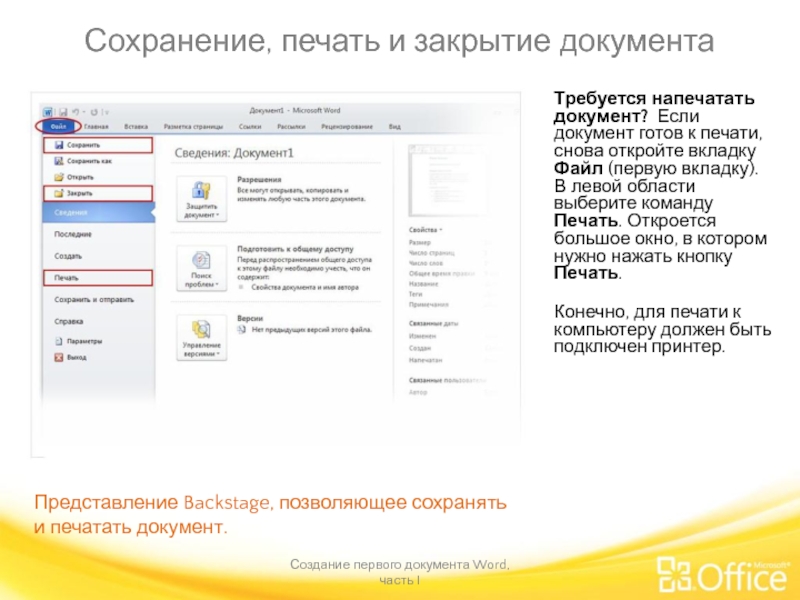Click the options page icon beside Параметры
Viewport: 800px width, 600px height.
pos(59,341)
